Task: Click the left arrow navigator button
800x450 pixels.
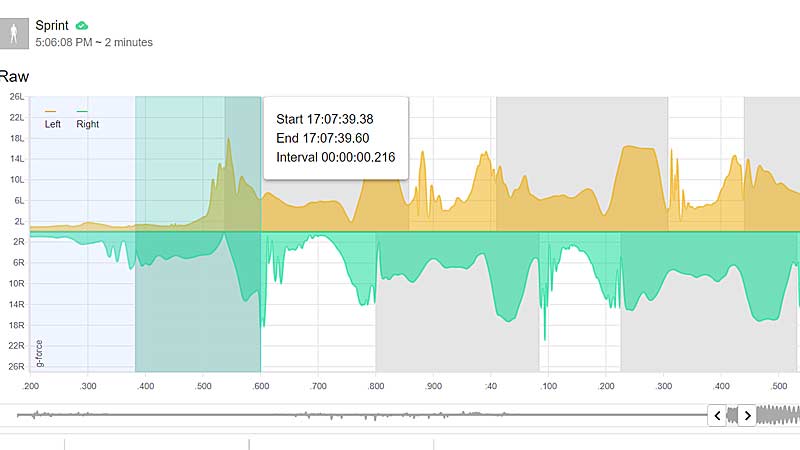Action: (x=717, y=416)
